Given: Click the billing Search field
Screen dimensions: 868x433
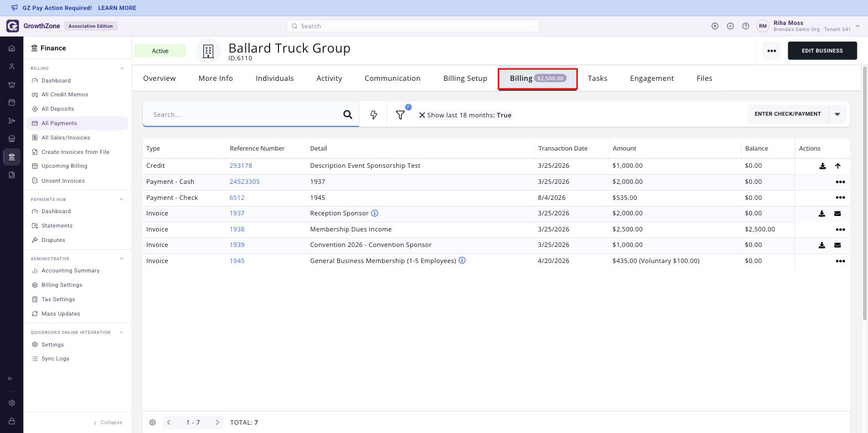Looking at the screenshot, I should pos(243,115).
